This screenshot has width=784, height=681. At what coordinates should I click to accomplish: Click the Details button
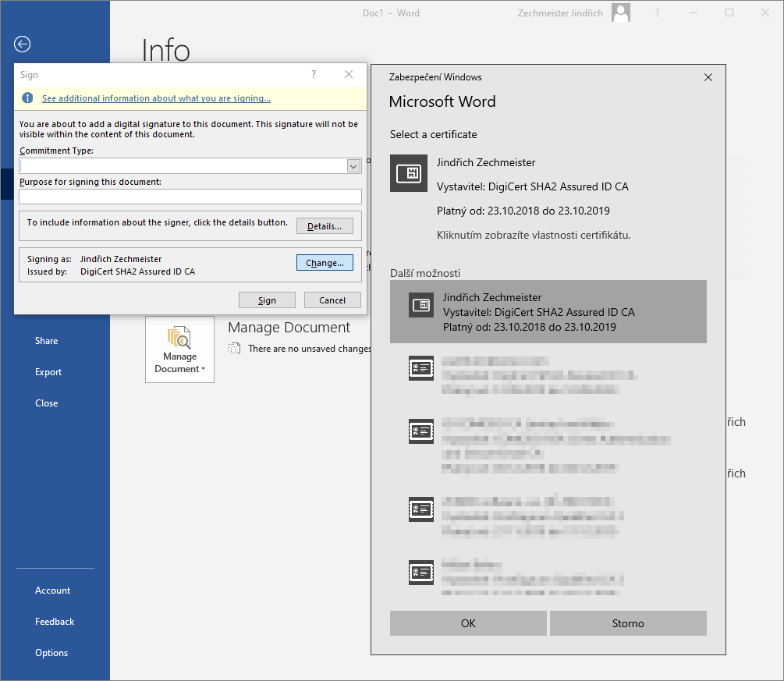pos(325,226)
